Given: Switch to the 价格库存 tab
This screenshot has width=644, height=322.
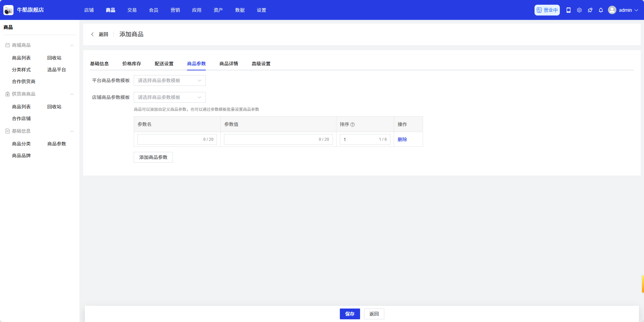Looking at the screenshot, I should [x=132, y=64].
